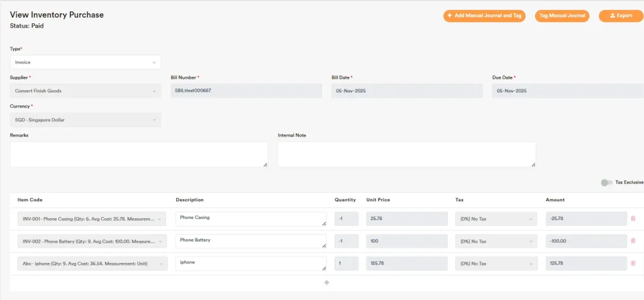Add a new line item with plus icon
644x300 pixels.
pyautogui.click(x=326, y=282)
